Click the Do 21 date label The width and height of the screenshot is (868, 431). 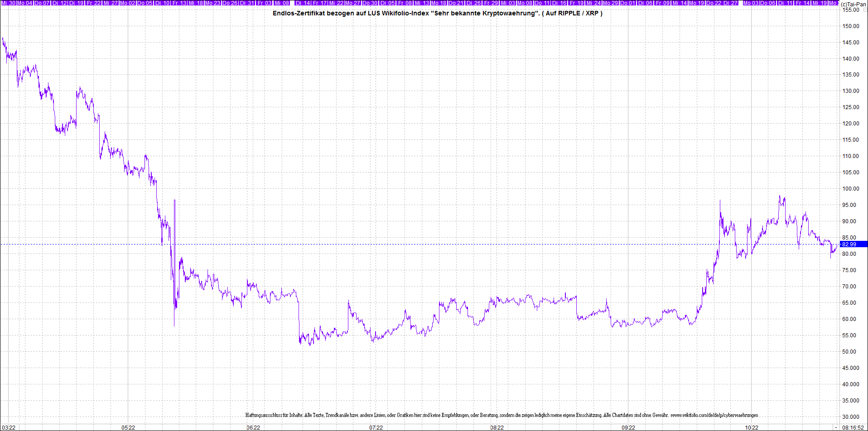[x=456, y=3]
